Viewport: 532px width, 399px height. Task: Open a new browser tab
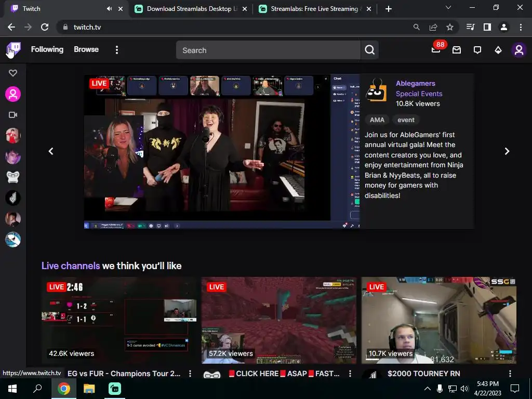(389, 9)
